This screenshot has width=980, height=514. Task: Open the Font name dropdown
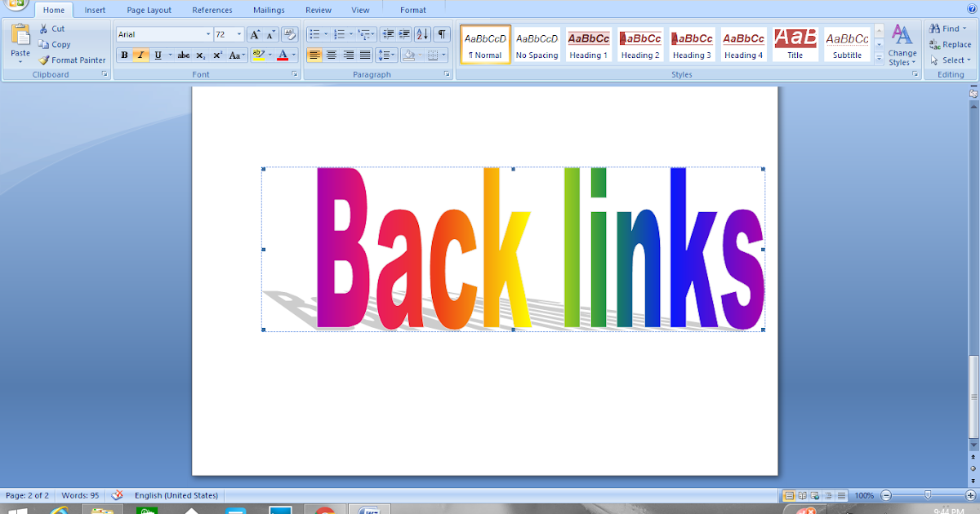click(210, 34)
